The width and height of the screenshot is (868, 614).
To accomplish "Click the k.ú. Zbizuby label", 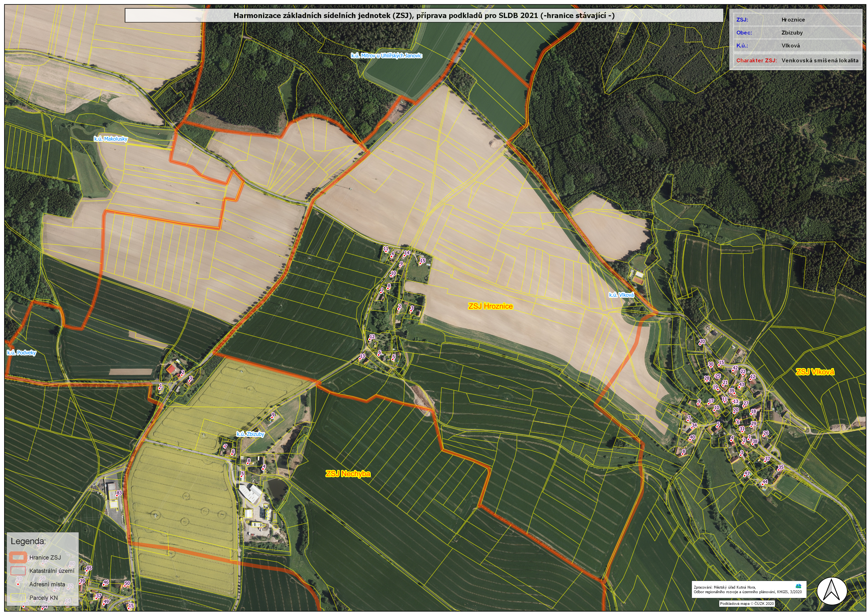I will coord(250,434).
